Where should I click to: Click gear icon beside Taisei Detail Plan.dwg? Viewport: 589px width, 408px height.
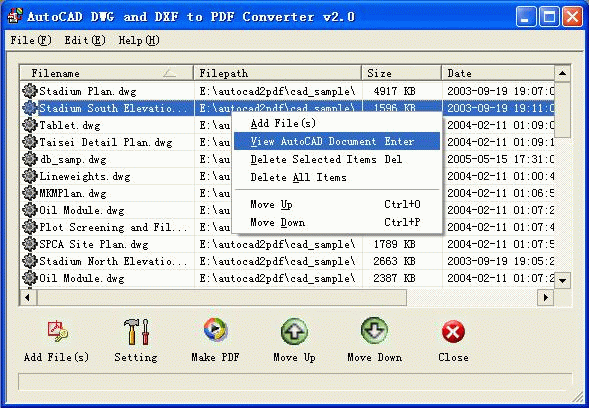click(x=29, y=142)
